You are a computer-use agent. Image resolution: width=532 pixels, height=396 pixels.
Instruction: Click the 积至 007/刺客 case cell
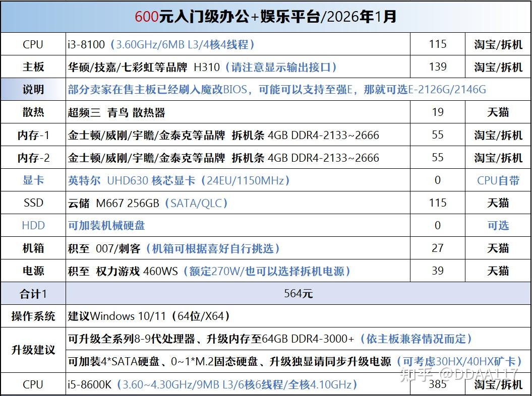tap(238, 248)
